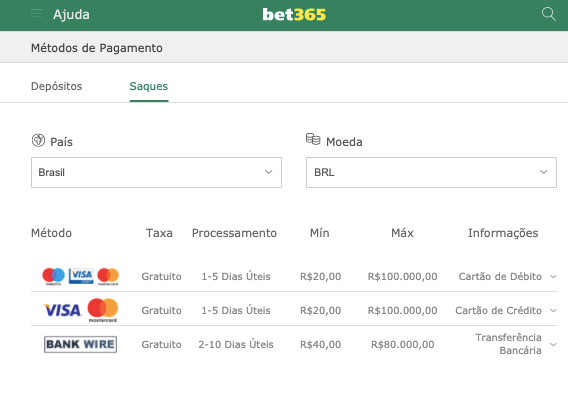Click the globe icon beside País

click(x=38, y=140)
